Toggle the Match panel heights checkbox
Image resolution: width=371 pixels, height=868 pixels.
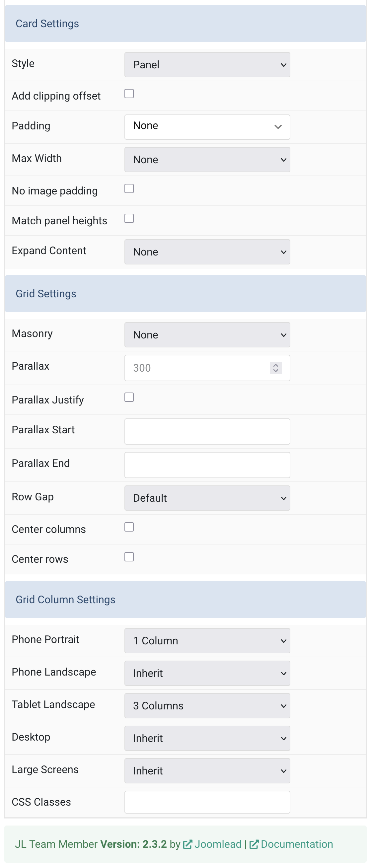(x=129, y=219)
